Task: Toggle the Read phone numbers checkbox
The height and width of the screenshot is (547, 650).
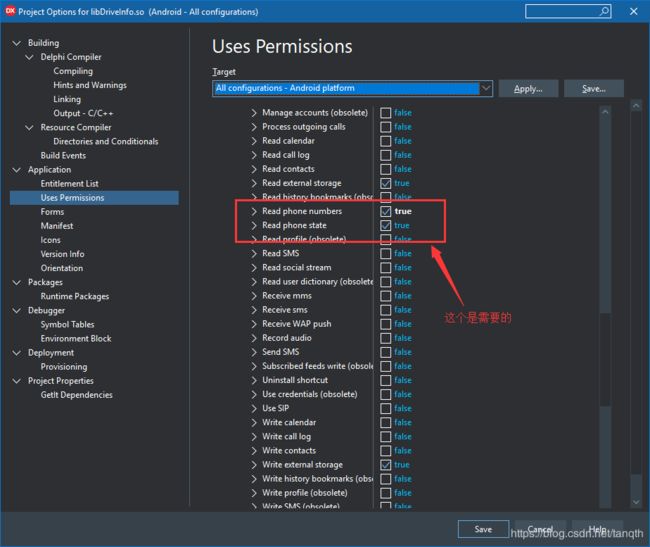Action: (386, 212)
